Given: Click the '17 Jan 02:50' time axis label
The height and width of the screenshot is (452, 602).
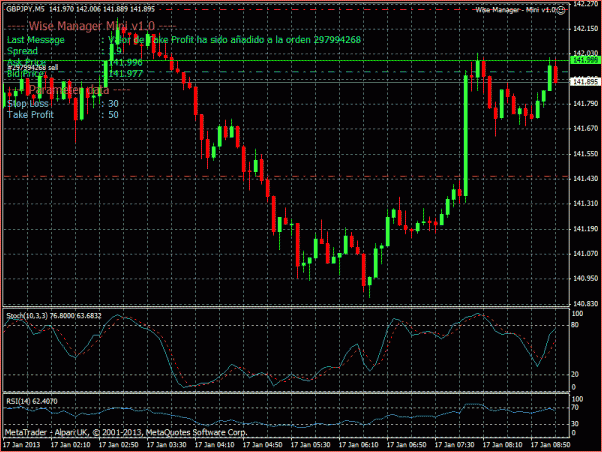Looking at the screenshot, I should click(119, 445).
